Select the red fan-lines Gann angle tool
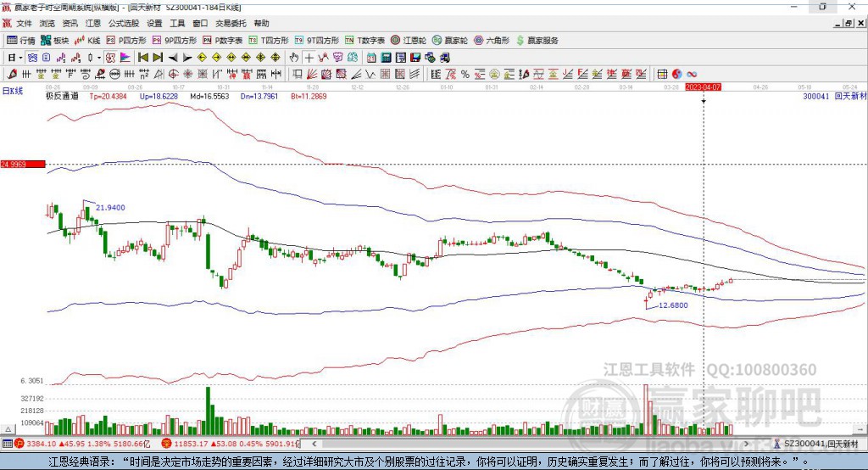 point(312,74)
